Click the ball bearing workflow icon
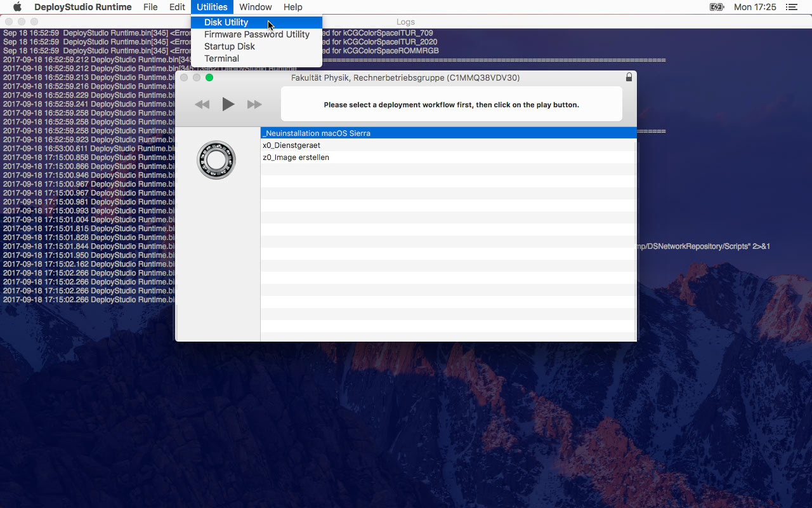Image resolution: width=812 pixels, height=508 pixels. tap(216, 160)
